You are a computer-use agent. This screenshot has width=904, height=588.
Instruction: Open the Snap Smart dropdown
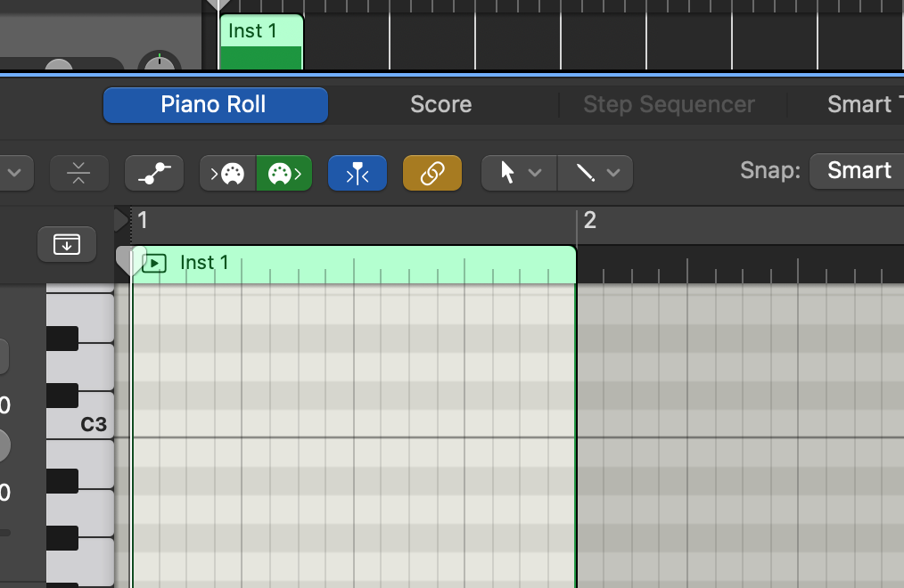point(858,170)
